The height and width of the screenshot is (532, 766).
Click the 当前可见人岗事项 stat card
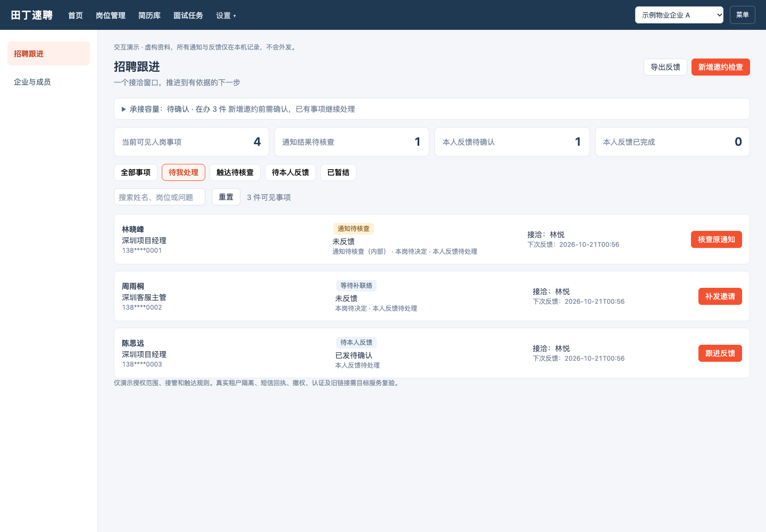(x=191, y=142)
